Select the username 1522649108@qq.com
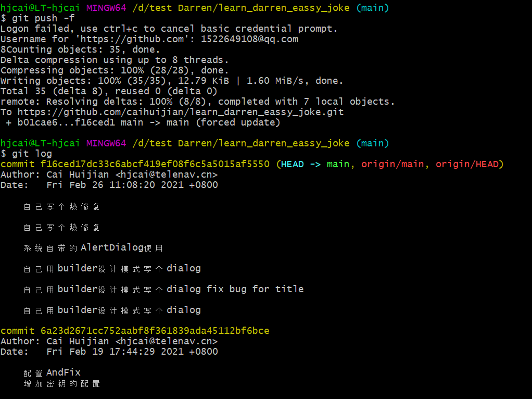This screenshot has width=532, height=399. tap(249, 40)
